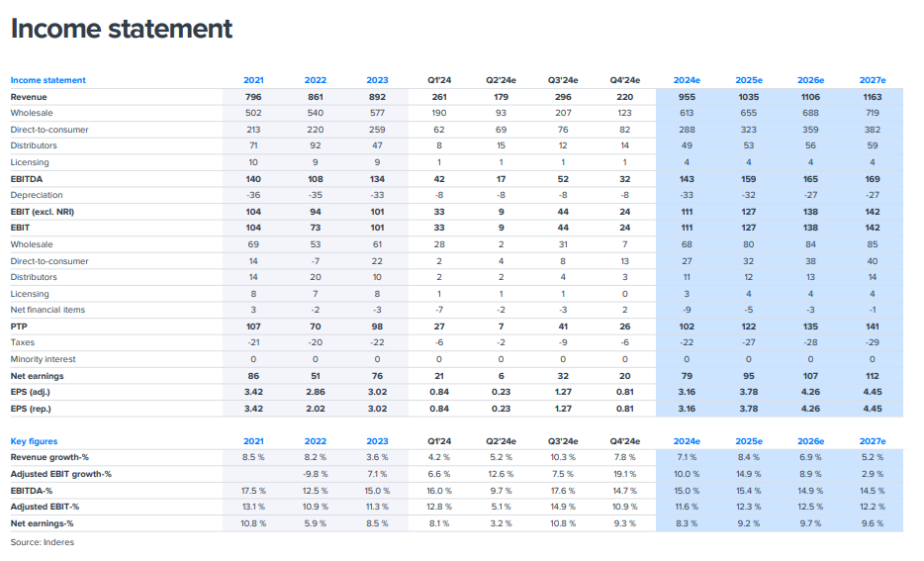Click the "EBIT (excl. NRI)" row label
This screenshot has width=924, height=561.
click(x=46, y=212)
